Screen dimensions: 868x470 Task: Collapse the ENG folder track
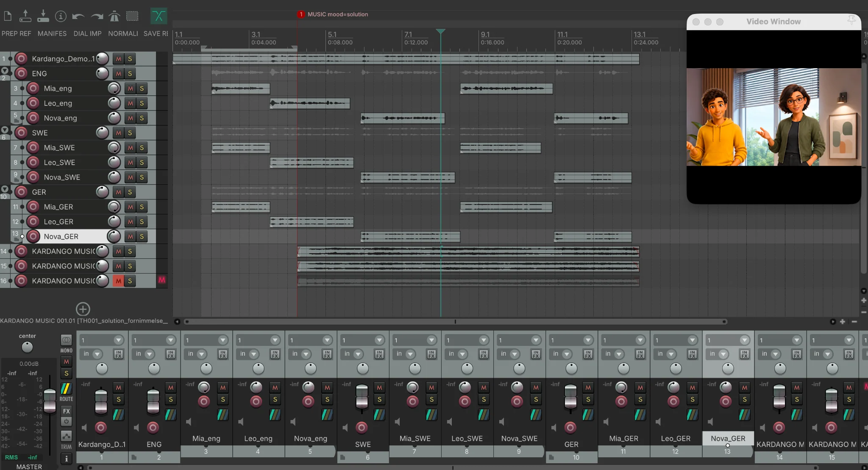tap(5, 70)
